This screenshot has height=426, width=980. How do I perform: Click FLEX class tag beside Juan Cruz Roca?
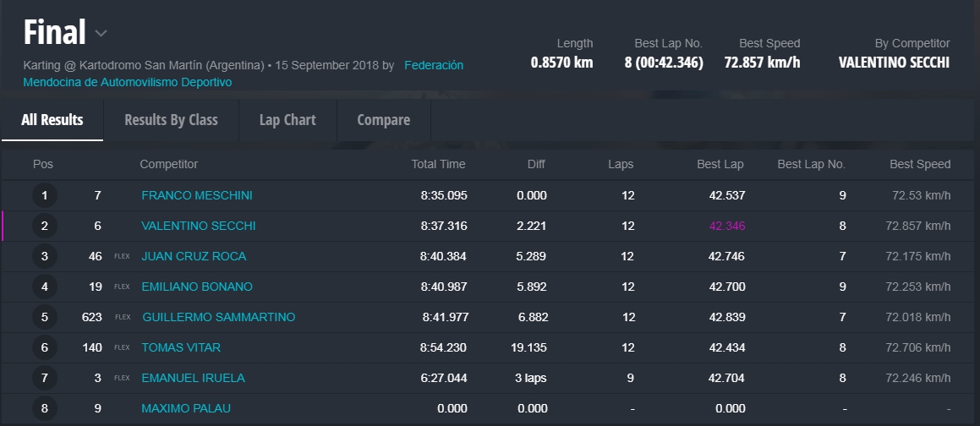click(x=122, y=257)
